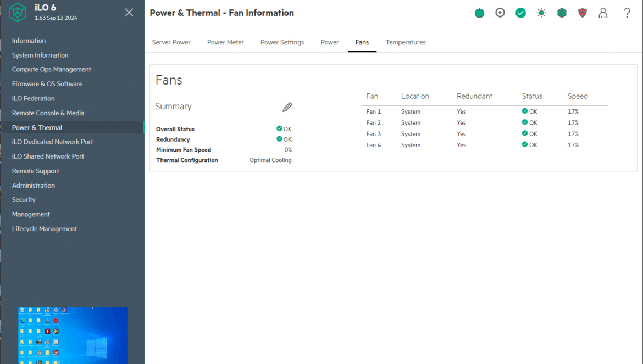Viewport: 643px width, 364px height.
Task: Click the Overall Status label
Action: pyautogui.click(x=175, y=129)
